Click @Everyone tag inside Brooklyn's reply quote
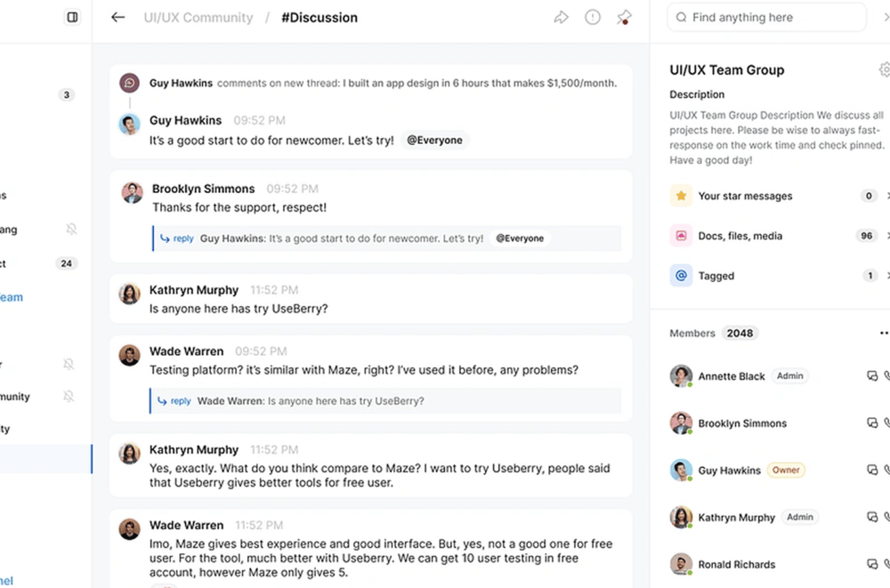Screen dimensions: 890x588 coord(520,238)
